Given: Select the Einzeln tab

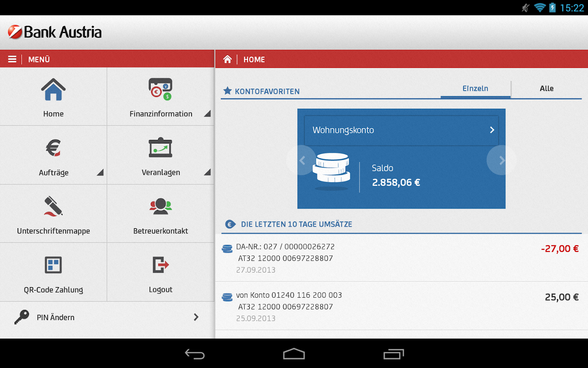Looking at the screenshot, I should click(475, 88).
